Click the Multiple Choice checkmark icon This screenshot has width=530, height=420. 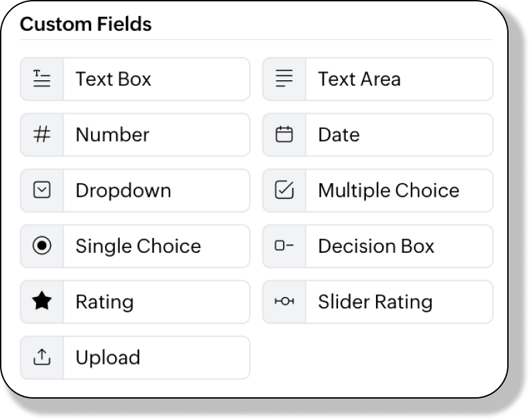(x=284, y=190)
